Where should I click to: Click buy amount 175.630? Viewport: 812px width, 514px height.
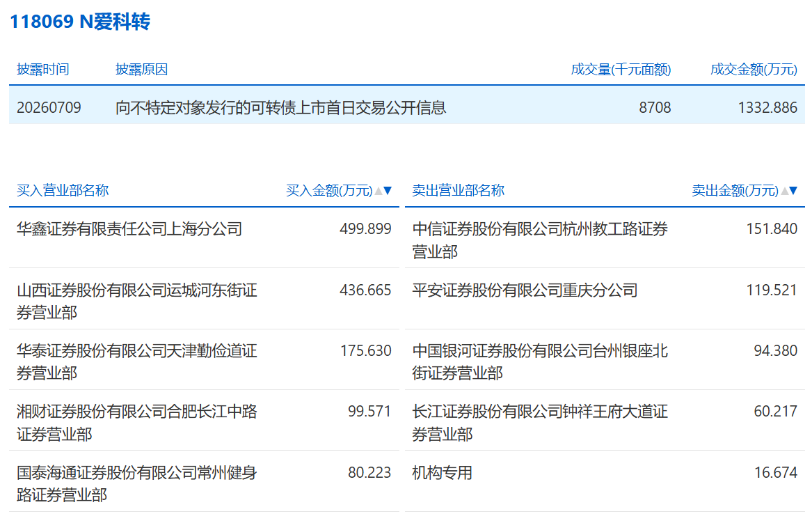point(365,351)
